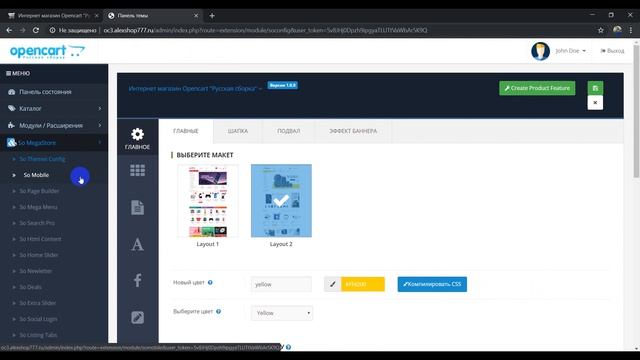The height and width of the screenshot is (360, 640).
Task: Reload the page in browser
Action: 36,30
